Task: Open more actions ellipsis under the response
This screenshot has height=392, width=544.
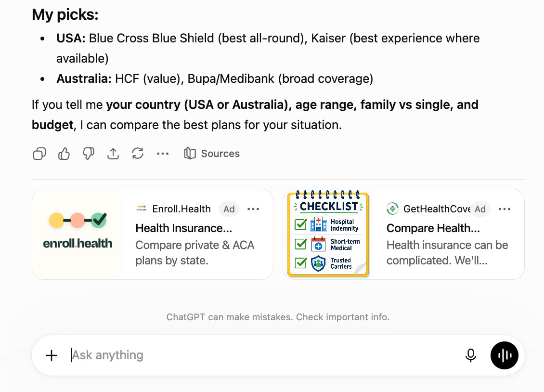Action: coord(162,153)
